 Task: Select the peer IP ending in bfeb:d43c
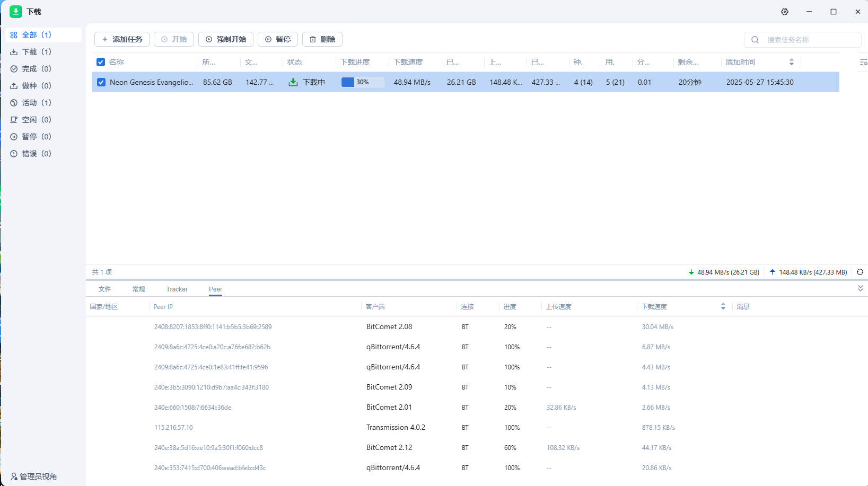210,468
